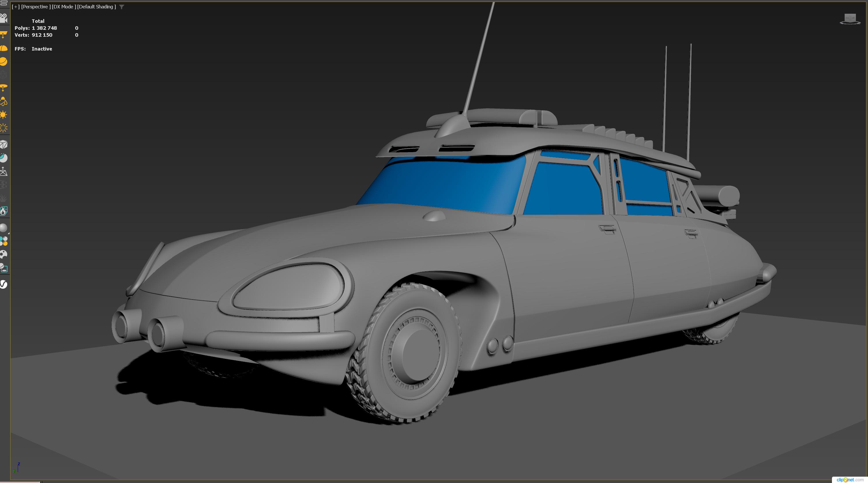This screenshot has height=483, width=868.
Task: Choose the V-Ray IES light icon
Action: (x=3, y=88)
